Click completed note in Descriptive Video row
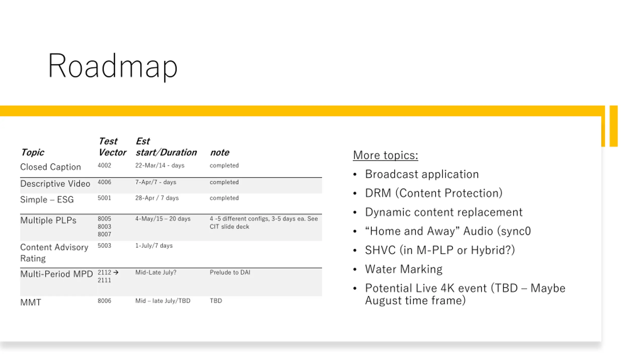 (224, 182)
